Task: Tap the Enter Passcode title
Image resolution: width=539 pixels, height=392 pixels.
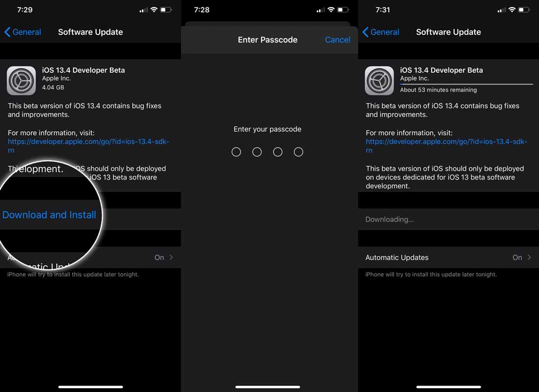Action: (268, 40)
